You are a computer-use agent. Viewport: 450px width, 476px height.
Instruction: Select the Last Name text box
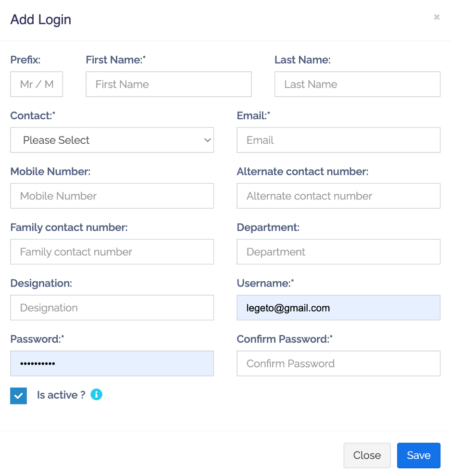[357, 84]
